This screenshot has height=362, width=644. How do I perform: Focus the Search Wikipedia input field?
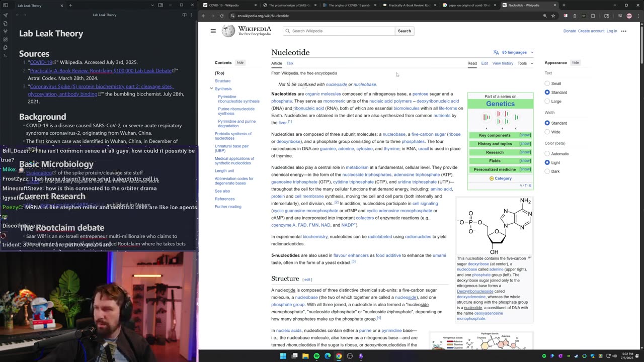[x=339, y=31]
